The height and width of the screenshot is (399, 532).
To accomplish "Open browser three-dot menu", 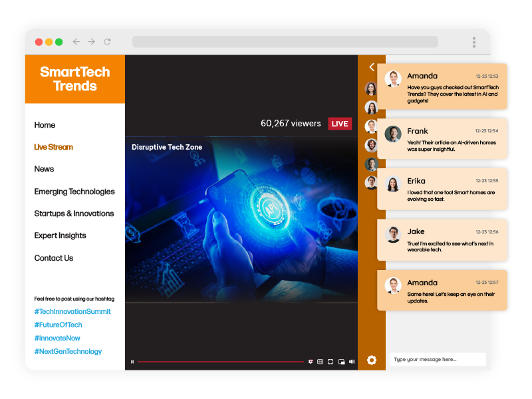I will [x=474, y=42].
